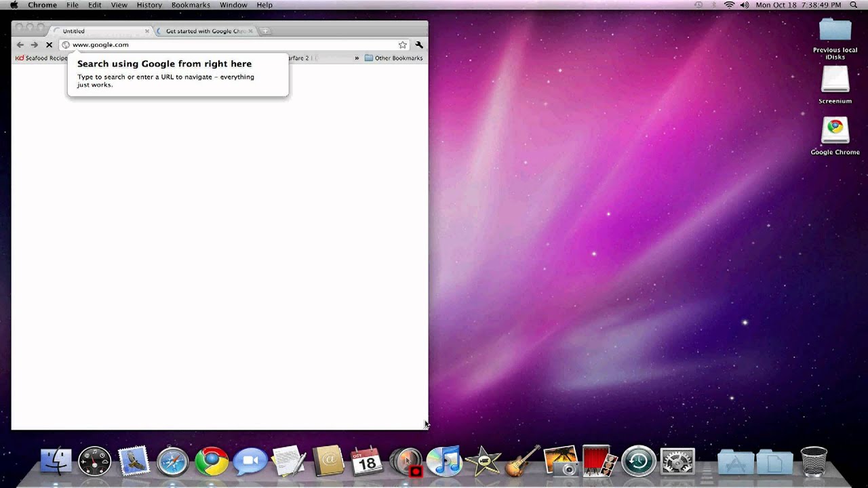Open the Apple menu
Image resolution: width=868 pixels, height=488 pixels.
click(x=14, y=5)
